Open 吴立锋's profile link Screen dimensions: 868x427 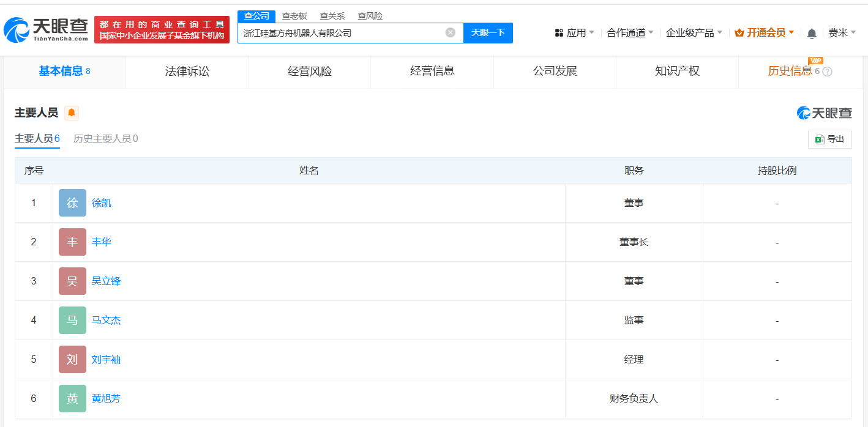(x=107, y=281)
